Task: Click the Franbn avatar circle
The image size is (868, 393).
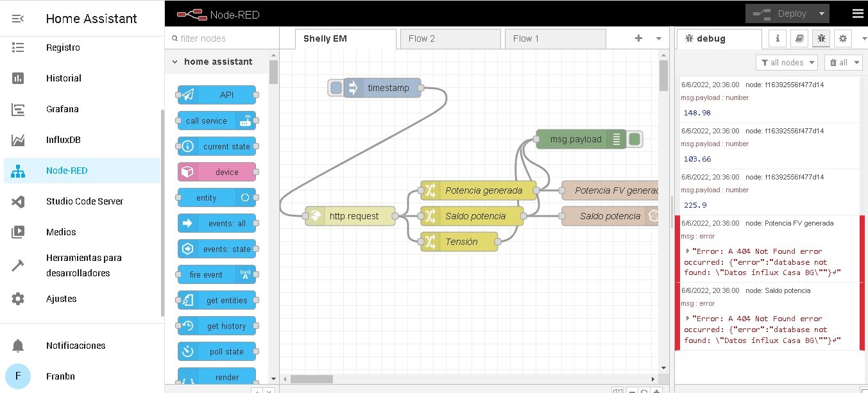Action: 18,376
